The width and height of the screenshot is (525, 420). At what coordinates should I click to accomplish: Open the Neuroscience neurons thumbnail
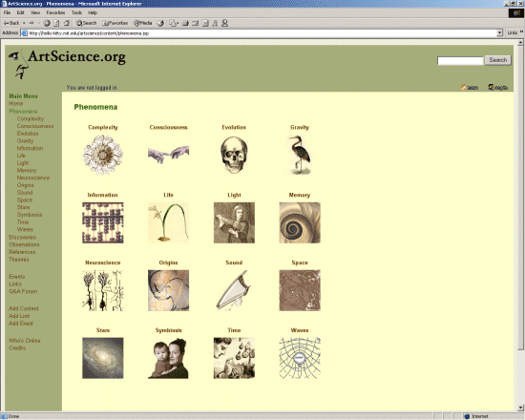(103, 290)
